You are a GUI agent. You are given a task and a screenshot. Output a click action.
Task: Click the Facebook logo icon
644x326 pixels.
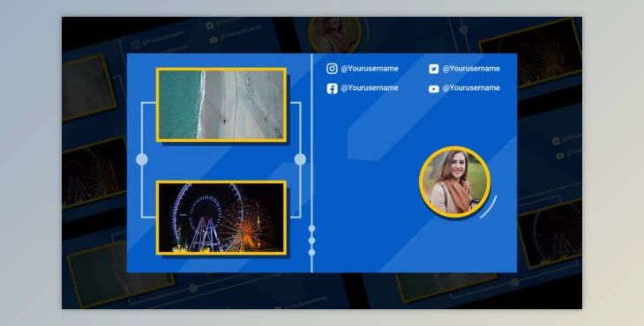click(x=332, y=88)
